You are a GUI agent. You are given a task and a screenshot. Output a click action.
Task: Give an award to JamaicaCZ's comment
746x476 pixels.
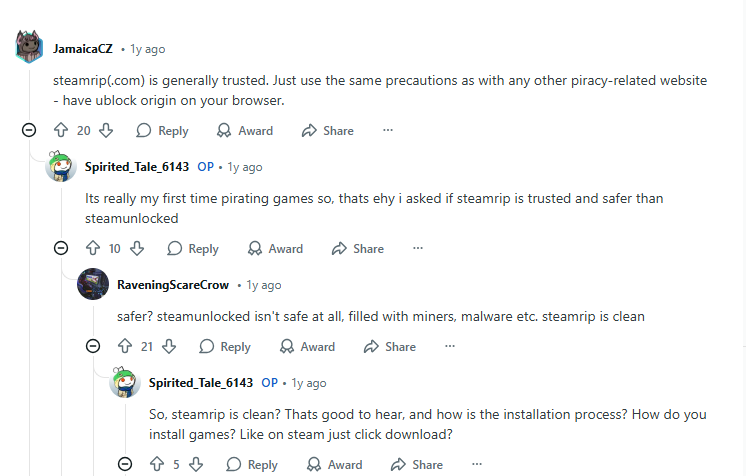(246, 131)
